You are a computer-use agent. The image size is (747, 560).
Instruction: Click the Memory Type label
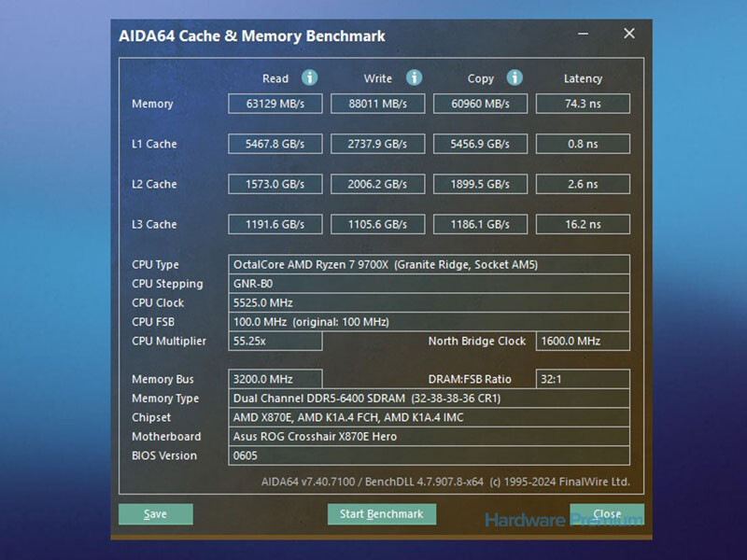click(x=165, y=399)
